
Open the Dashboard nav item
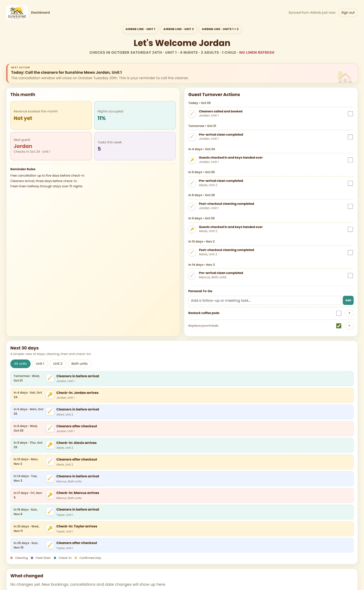pyautogui.click(x=40, y=13)
